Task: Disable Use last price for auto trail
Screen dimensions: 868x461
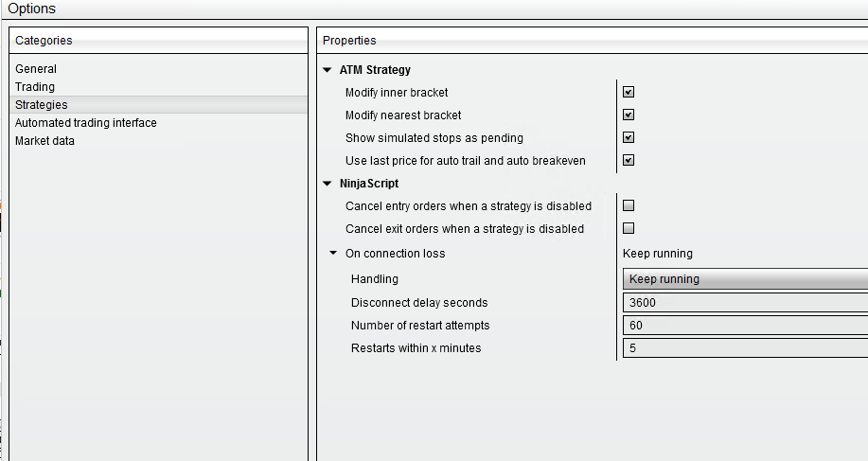Action: [629, 161]
